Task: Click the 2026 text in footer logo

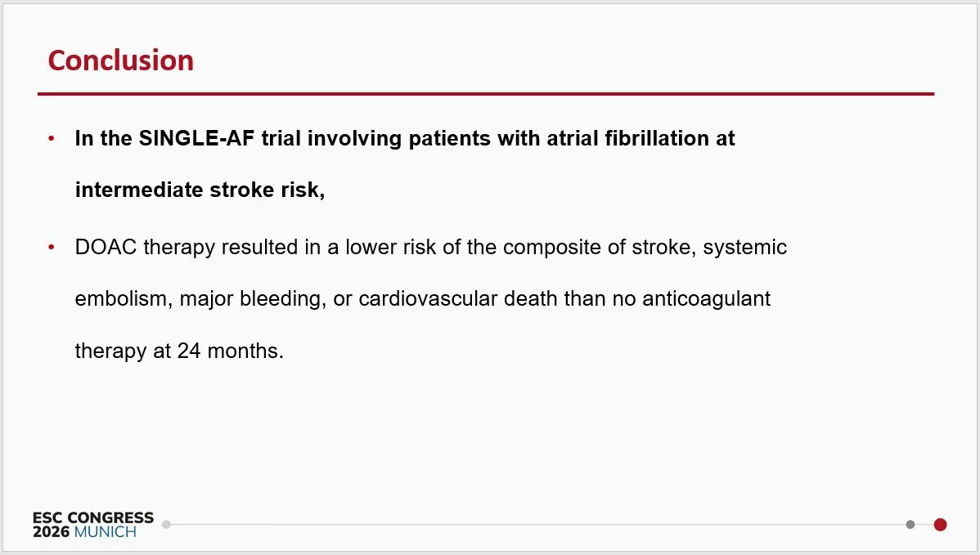Action: [52, 532]
